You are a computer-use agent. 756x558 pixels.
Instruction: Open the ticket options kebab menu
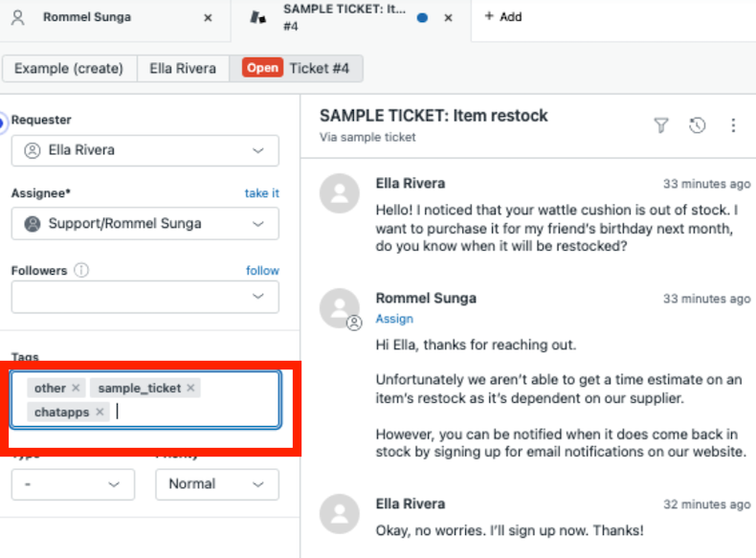tap(733, 125)
